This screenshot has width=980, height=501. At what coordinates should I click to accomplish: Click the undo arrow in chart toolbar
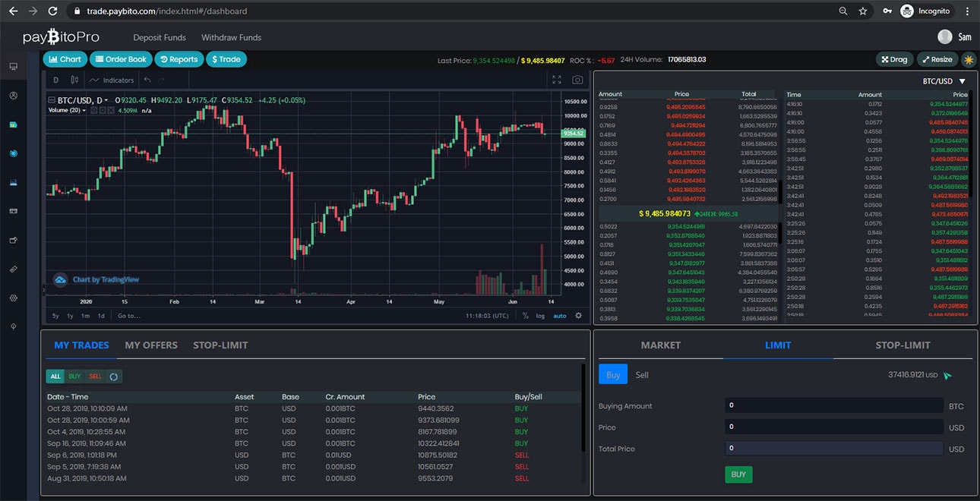click(x=147, y=80)
